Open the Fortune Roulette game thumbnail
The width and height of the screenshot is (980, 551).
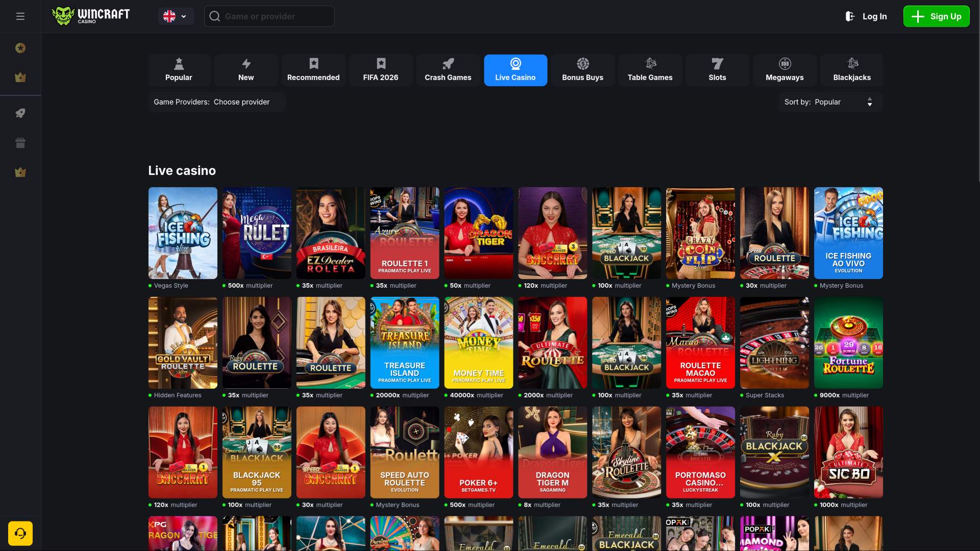coord(848,343)
